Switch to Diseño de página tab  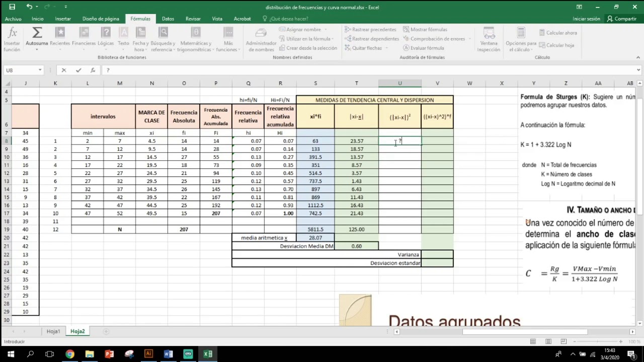tap(101, 19)
